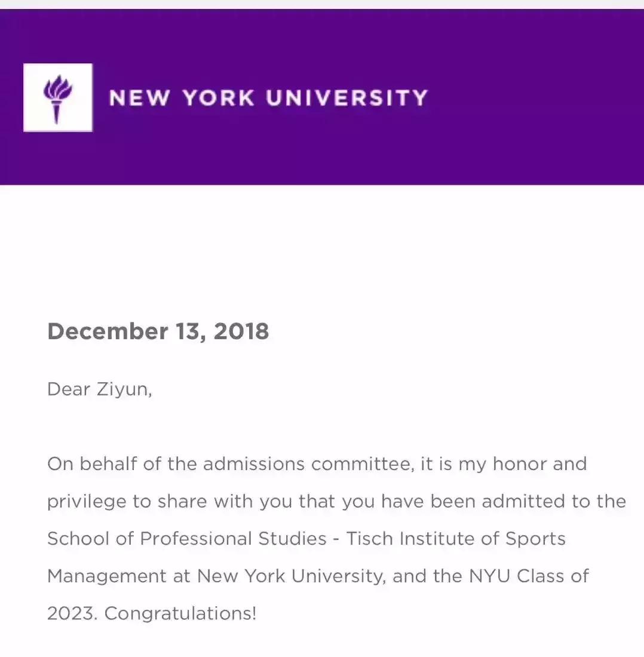Screen dimensions: 644x657
Task: Click 'Tisch Institute of Sports' text
Action: click(456, 539)
